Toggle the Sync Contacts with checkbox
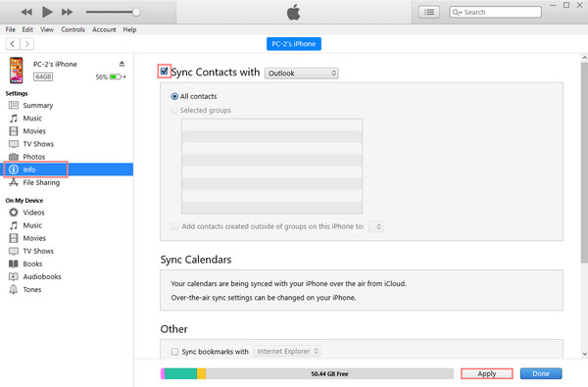Viewport: 588px width, 387px height. point(164,71)
